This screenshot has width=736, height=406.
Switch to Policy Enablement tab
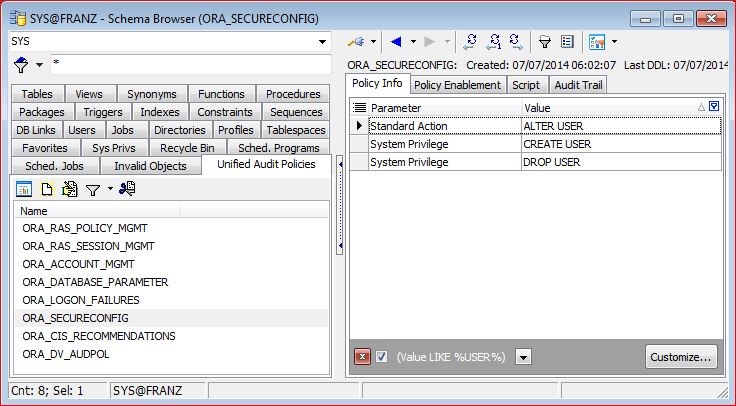tap(457, 85)
